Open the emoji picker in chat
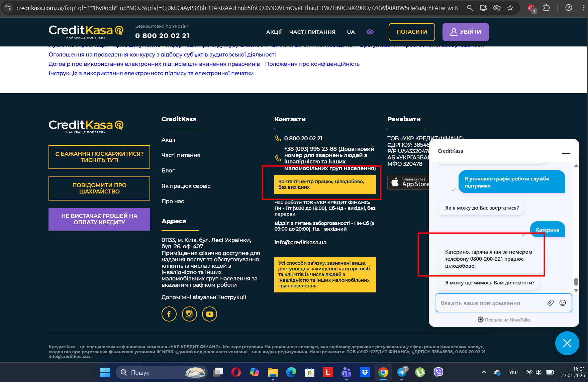588x382 pixels. coord(563,303)
